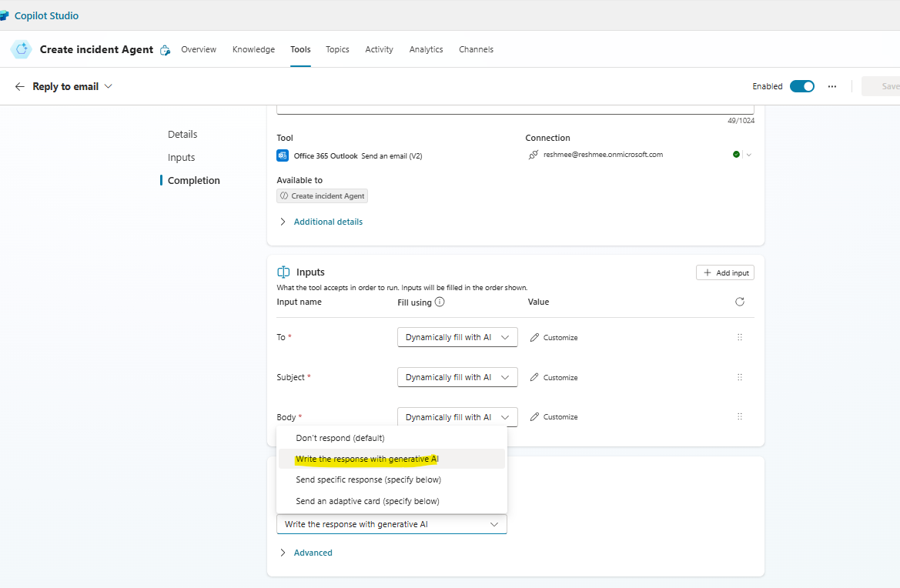
Task: Turn off the Enabled toggle
Action: [x=802, y=86]
